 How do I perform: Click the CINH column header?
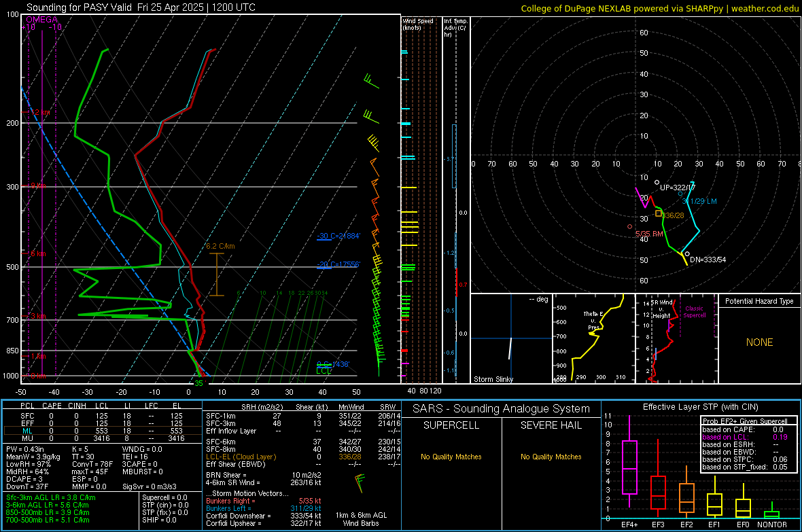pyautogui.click(x=77, y=406)
